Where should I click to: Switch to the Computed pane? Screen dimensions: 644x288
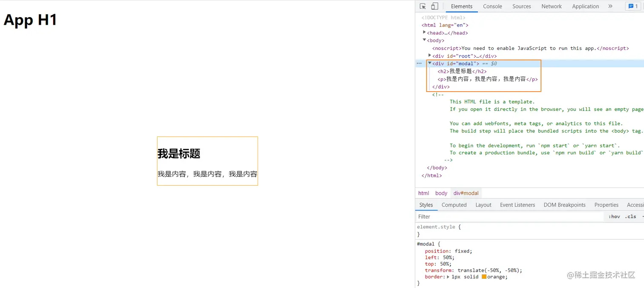tap(454, 205)
